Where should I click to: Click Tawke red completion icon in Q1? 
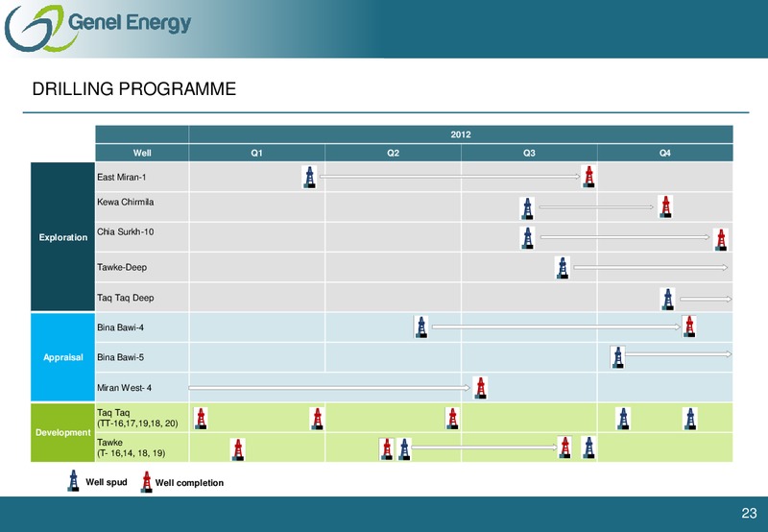(237, 449)
